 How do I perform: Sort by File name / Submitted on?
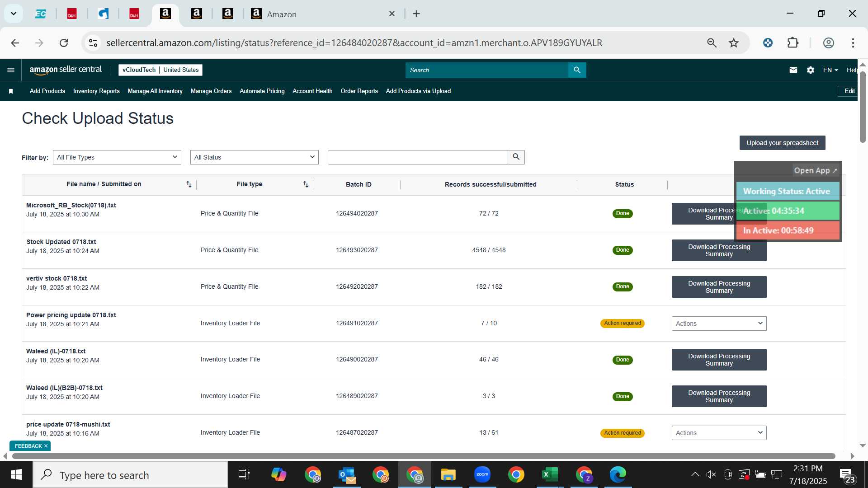point(189,184)
